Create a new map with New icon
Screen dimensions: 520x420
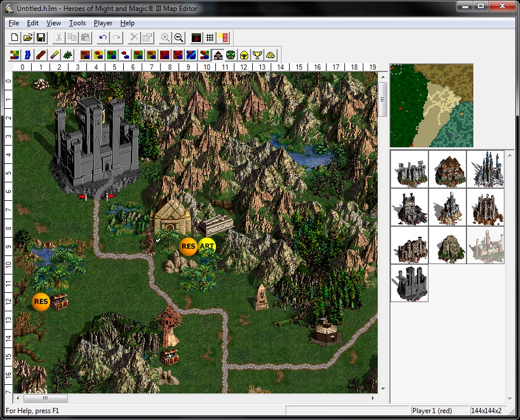coord(14,37)
